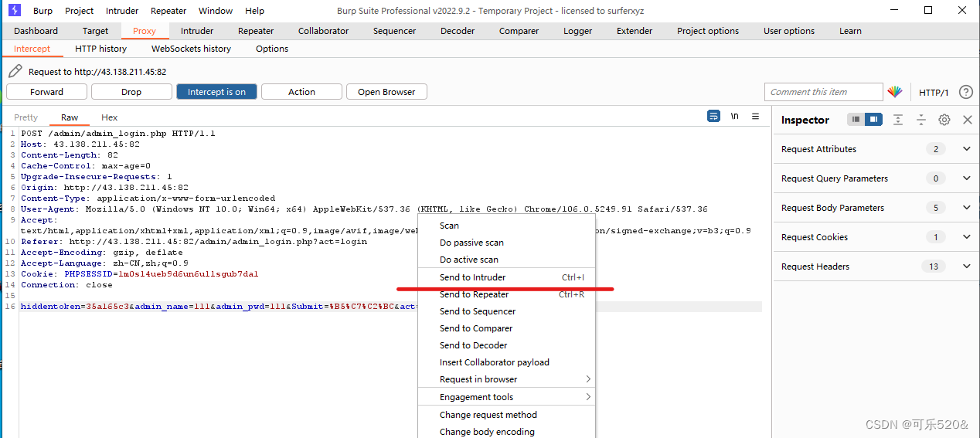
Task: Click the Inspector collapse all sections icon
Action: tap(921, 120)
